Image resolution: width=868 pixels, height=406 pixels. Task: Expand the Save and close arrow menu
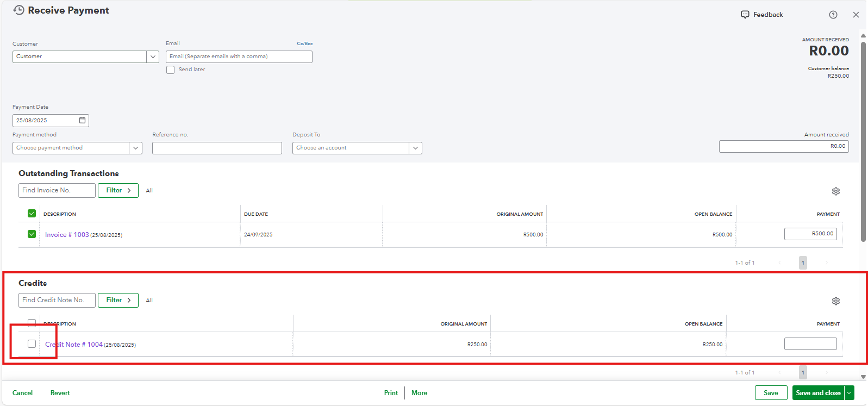point(849,393)
